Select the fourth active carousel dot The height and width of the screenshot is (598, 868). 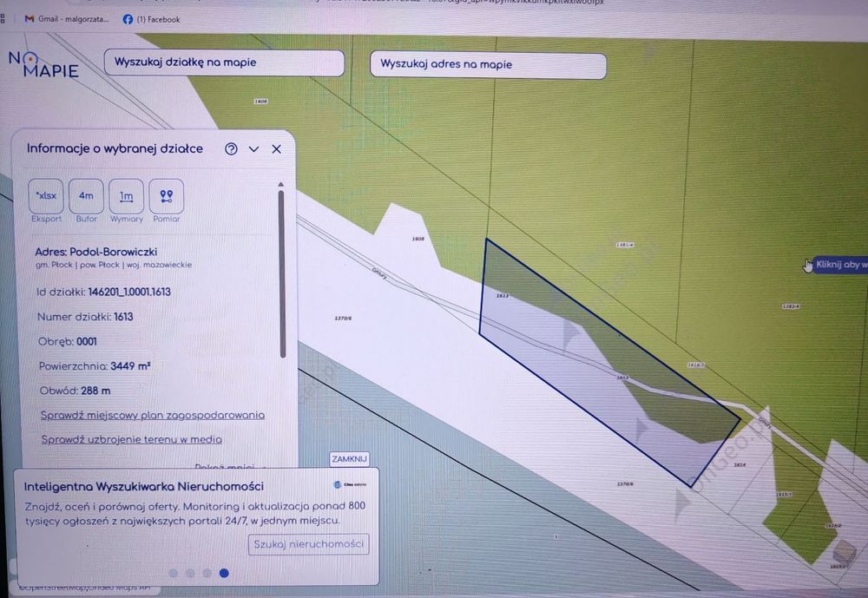[224, 573]
